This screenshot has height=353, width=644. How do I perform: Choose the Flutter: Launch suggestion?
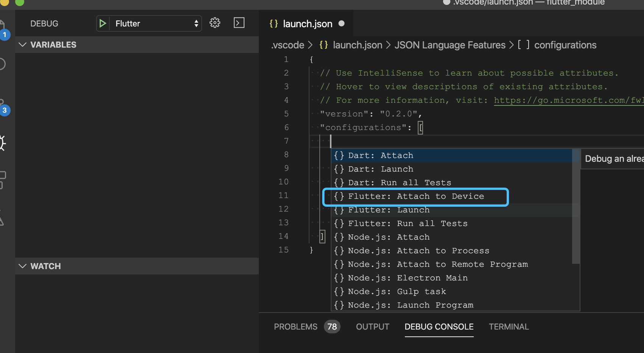452,210
